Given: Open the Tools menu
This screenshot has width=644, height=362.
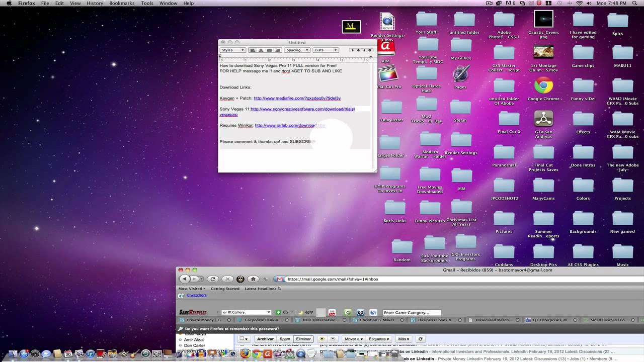Looking at the screenshot, I should 147,4.
